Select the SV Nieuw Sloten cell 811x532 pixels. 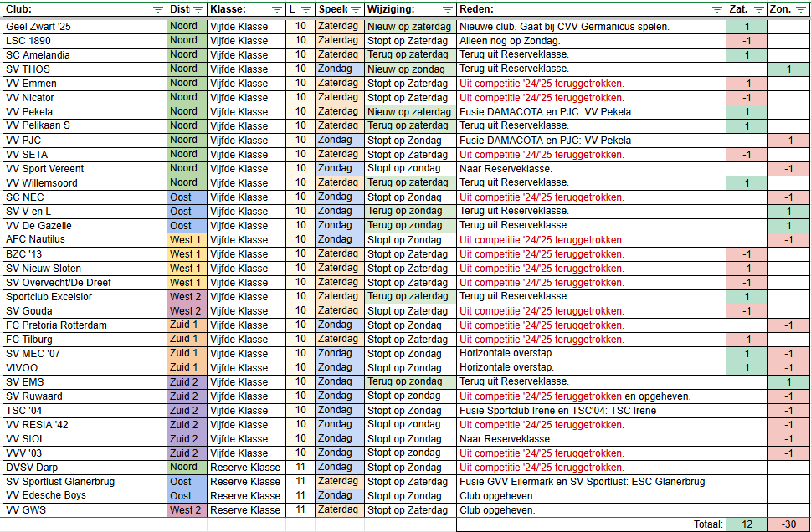point(85,269)
